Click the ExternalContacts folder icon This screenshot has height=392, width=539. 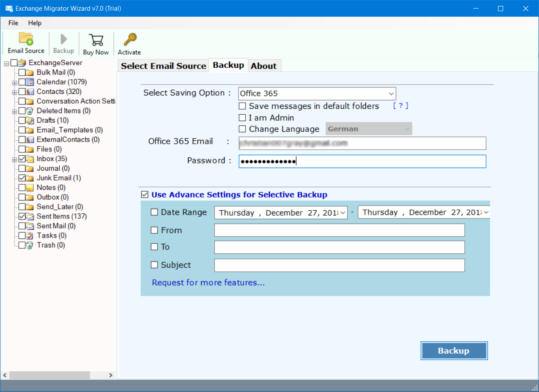[x=30, y=139]
